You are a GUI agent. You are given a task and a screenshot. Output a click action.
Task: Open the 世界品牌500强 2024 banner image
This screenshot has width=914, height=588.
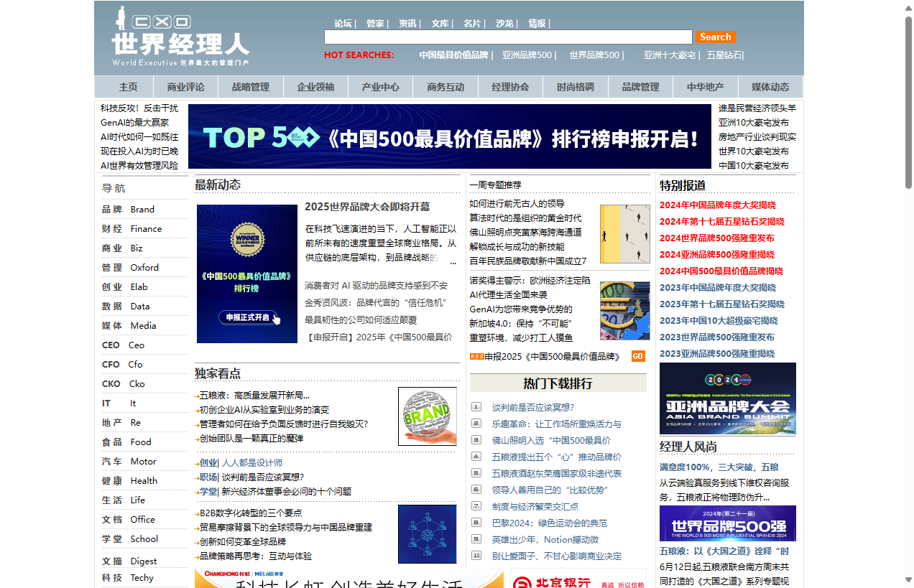coord(727,523)
